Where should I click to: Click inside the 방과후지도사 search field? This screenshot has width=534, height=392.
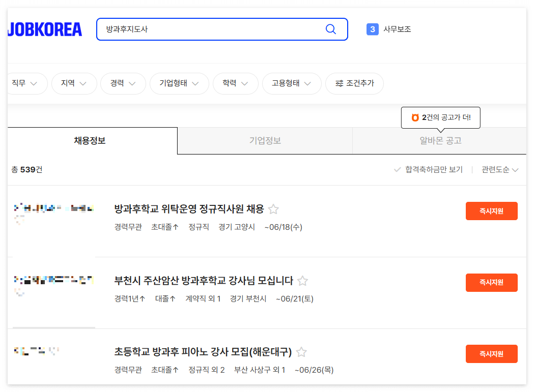pos(204,29)
